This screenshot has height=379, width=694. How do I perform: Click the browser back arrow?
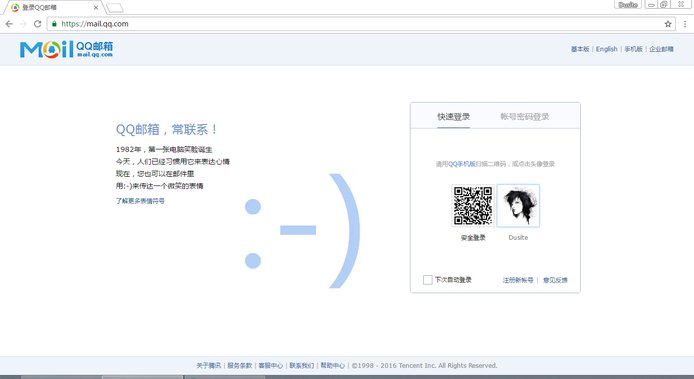[x=9, y=24]
